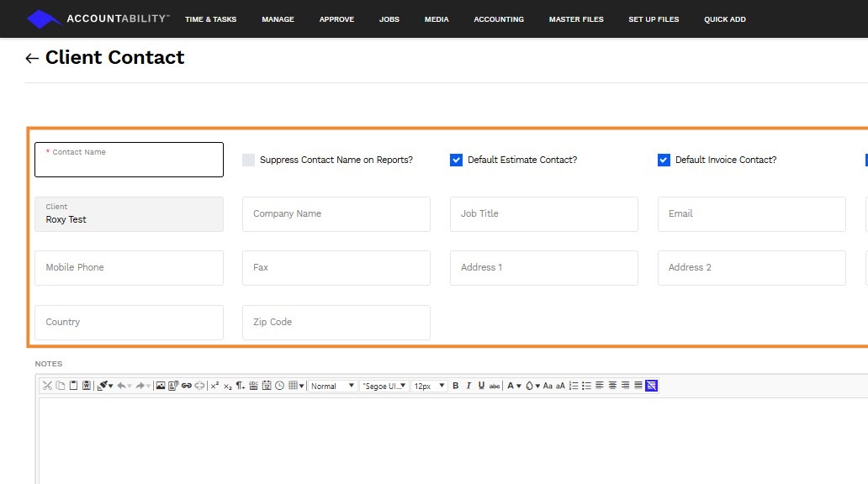Insert new paragraph with pilcrow icon
This screenshot has height=484, width=868.
241,386
